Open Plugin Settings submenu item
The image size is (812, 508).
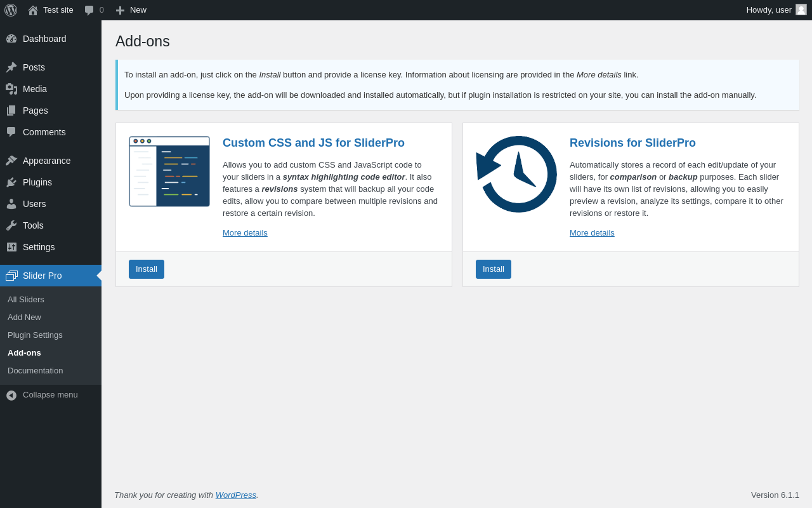pos(51,335)
